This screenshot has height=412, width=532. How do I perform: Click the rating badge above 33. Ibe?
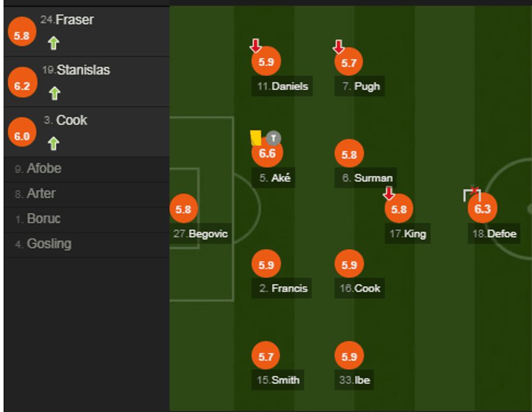pyautogui.click(x=349, y=357)
